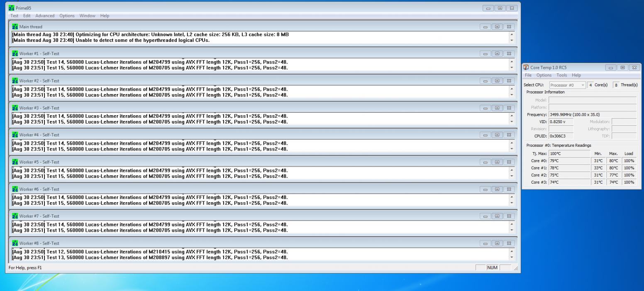The height and width of the screenshot is (291, 644).
Task: Click scroll-down arrow in Worker #2 pane
Action: coord(511,95)
